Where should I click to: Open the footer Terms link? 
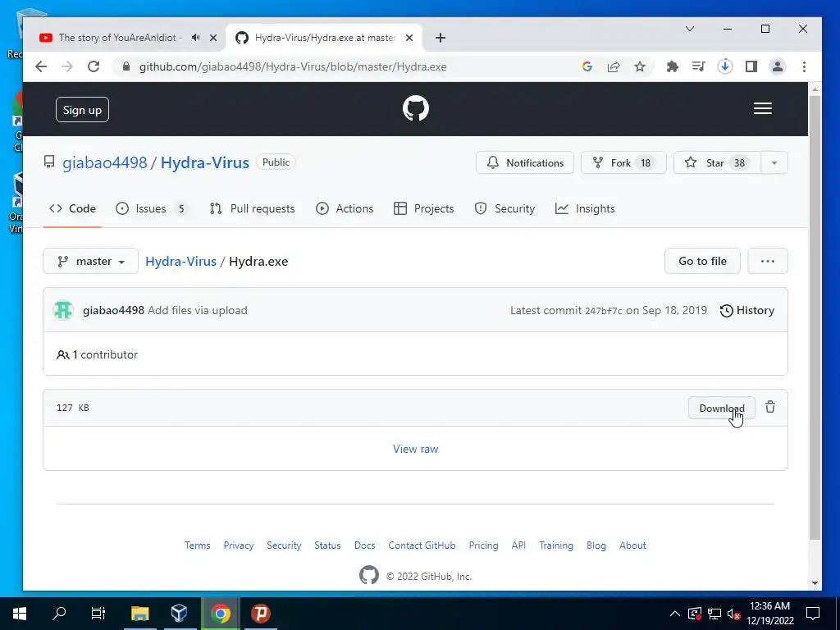click(197, 546)
